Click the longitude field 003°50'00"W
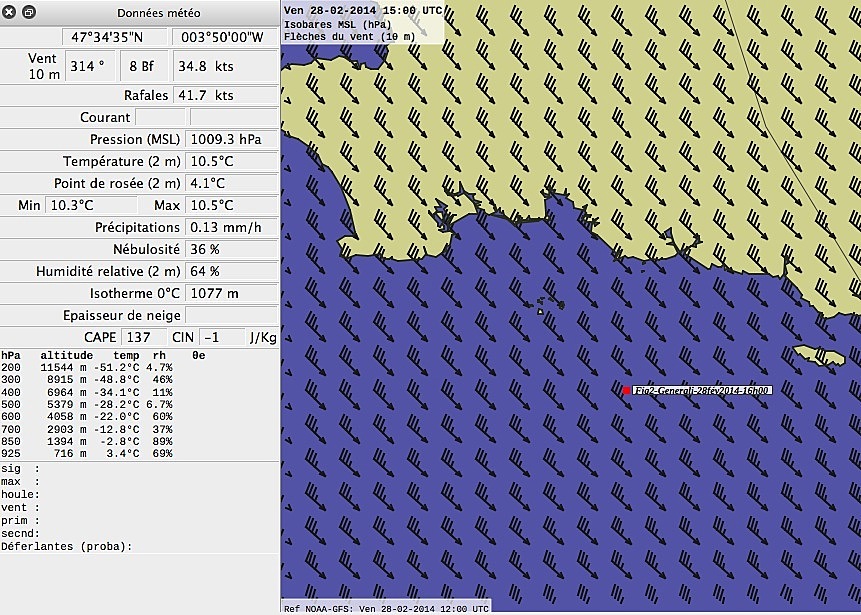Image resolution: width=861 pixels, height=615 pixels. tap(224, 38)
